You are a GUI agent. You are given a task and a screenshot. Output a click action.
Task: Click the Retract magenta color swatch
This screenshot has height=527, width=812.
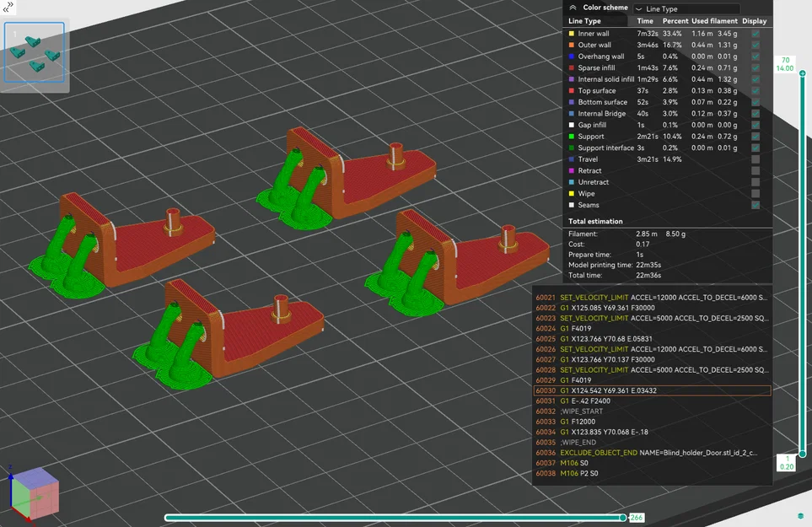point(572,171)
